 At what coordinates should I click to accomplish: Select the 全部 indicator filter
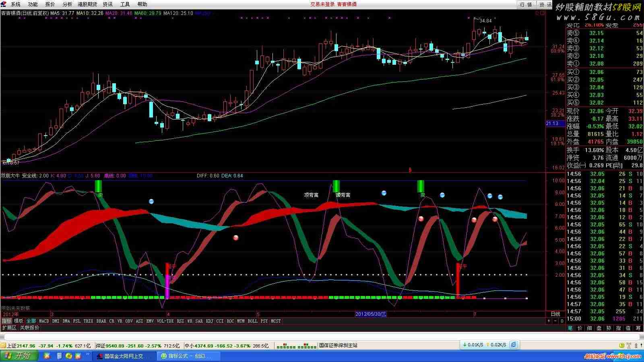[x=31, y=321]
